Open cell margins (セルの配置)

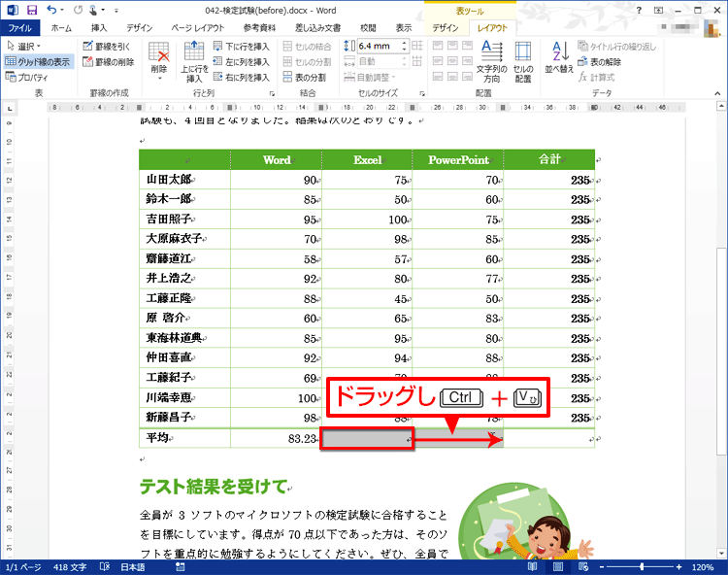523,61
